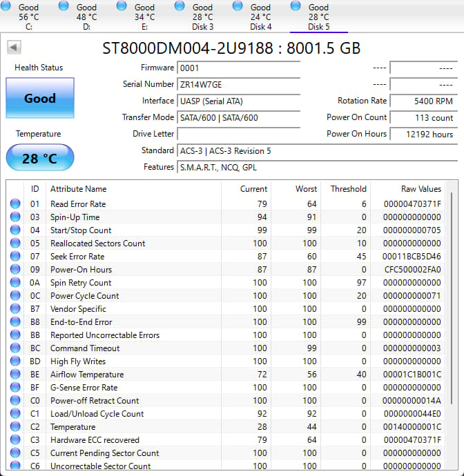The width and height of the screenshot is (464, 476).
Task: Click status orb for Power Cycle Count
Action: (x=15, y=295)
